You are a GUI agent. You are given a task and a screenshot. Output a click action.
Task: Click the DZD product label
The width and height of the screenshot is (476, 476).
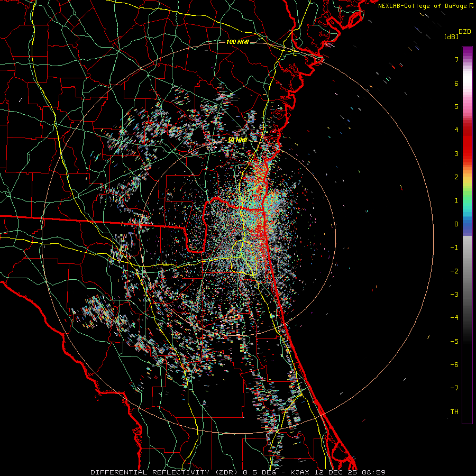[464, 32]
